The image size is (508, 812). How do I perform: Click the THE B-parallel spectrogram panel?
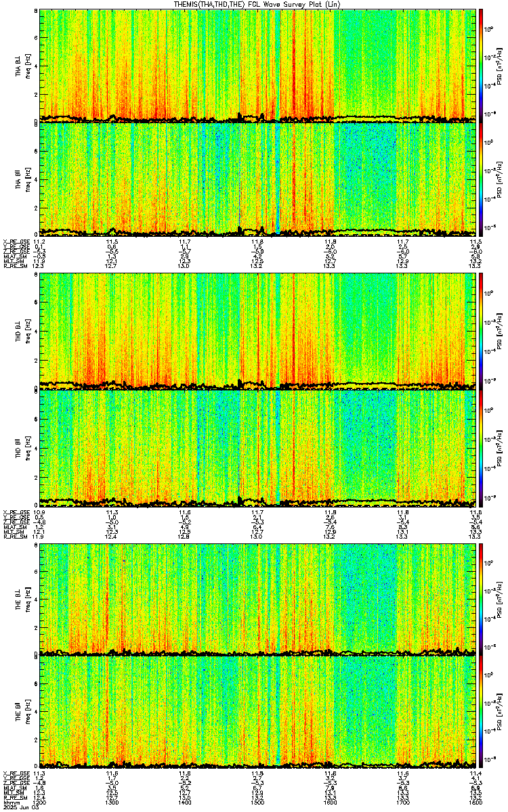257,713
